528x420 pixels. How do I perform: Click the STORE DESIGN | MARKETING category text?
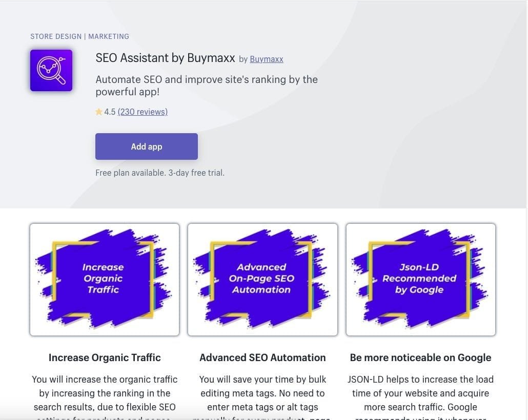coord(80,36)
